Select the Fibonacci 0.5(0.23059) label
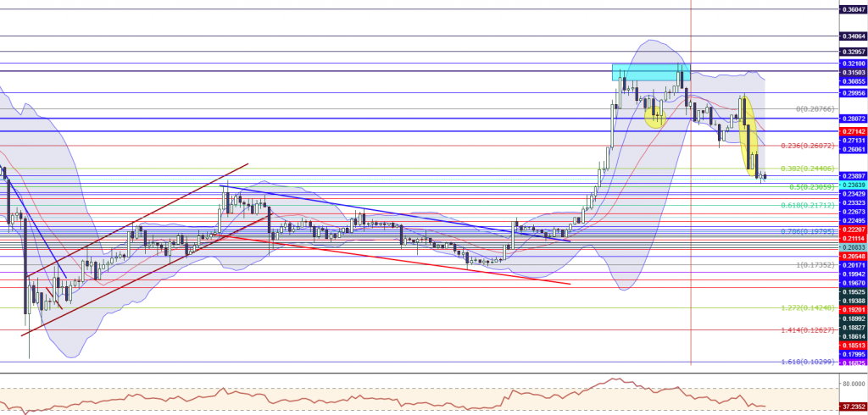The height and width of the screenshot is (415, 868). click(811, 187)
